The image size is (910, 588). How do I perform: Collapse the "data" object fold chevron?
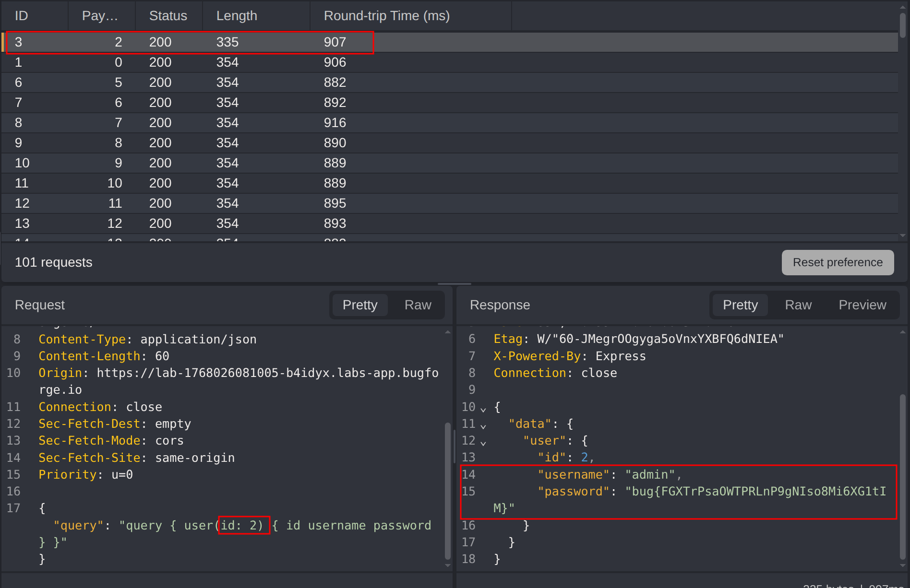click(483, 426)
